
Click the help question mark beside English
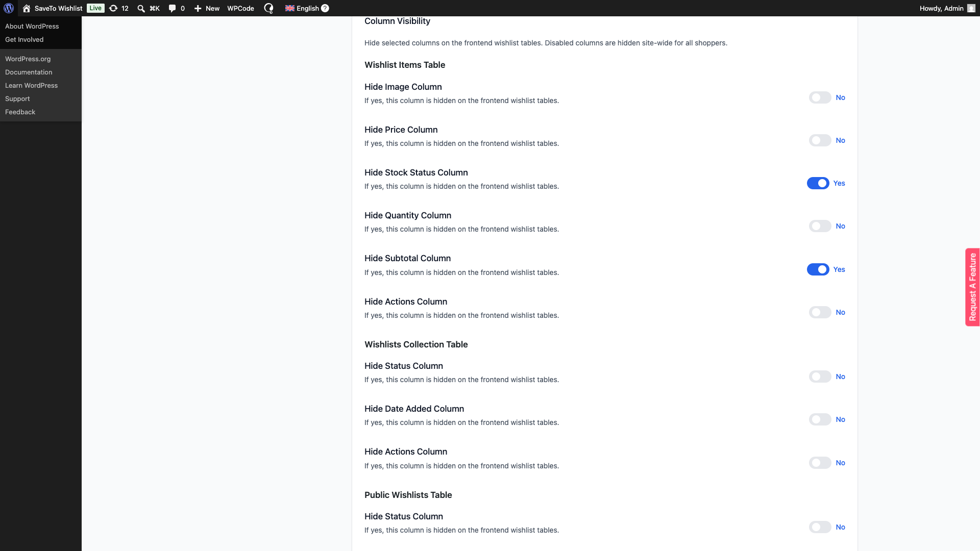(x=325, y=8)
